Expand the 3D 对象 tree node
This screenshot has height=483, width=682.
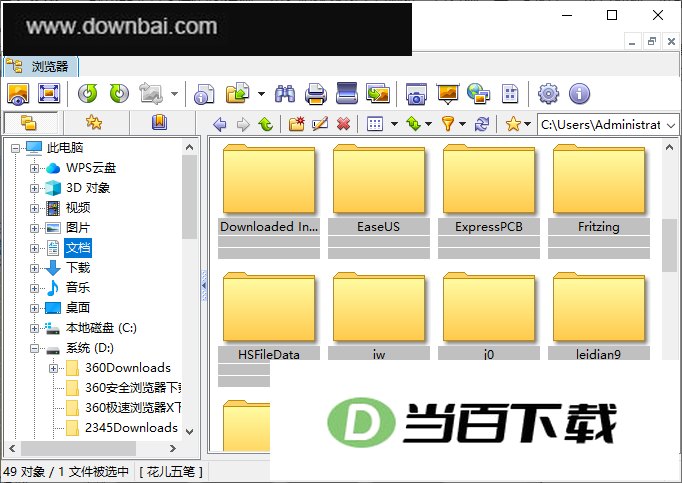34,188
